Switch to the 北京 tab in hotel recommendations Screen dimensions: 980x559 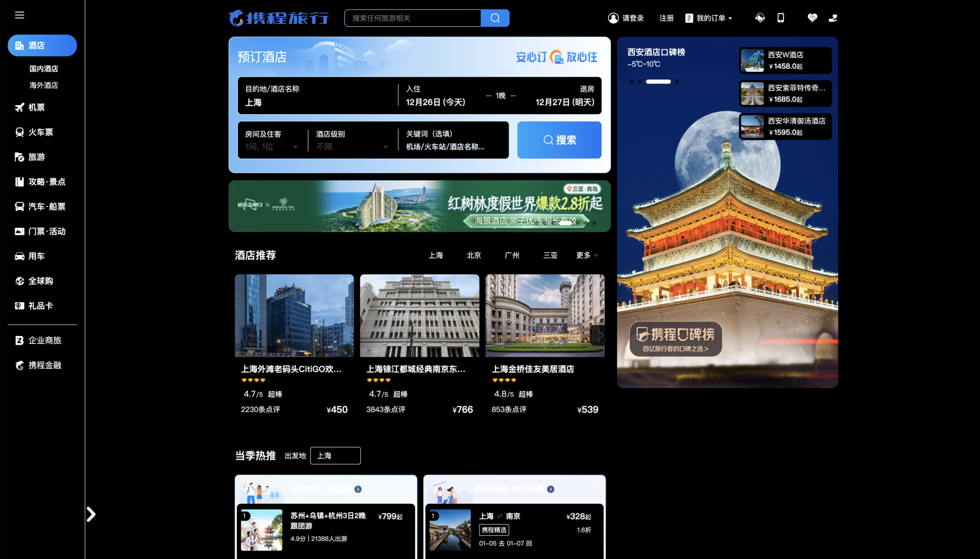(473, 255)
